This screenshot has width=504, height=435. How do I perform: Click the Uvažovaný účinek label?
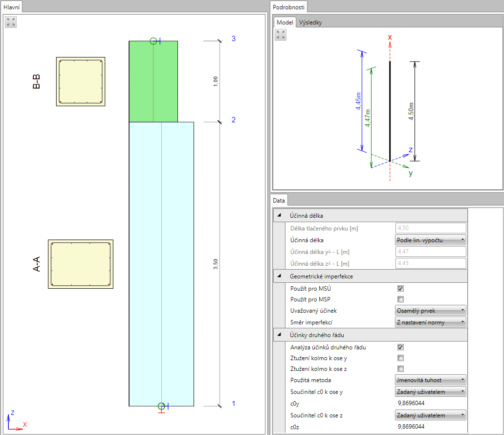click(313, 311)
